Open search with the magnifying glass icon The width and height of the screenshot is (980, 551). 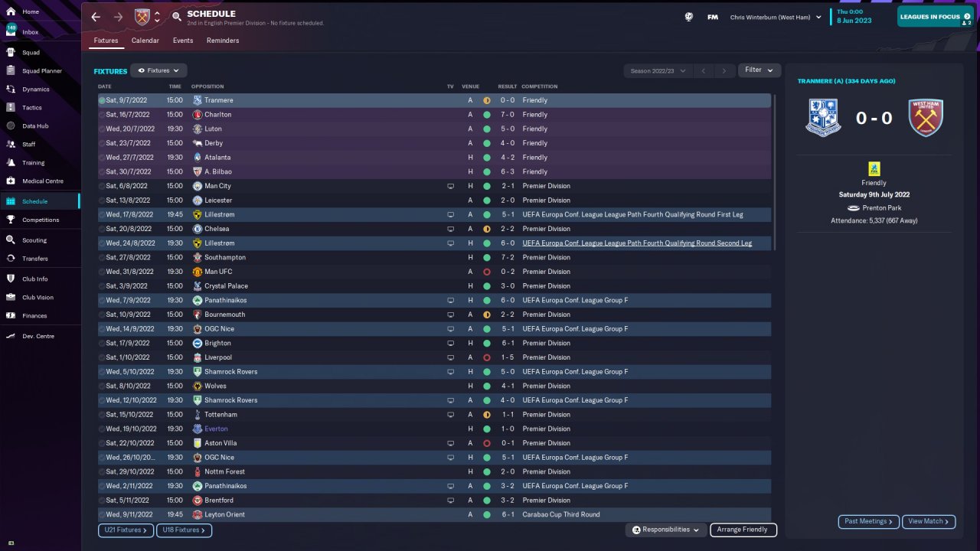point(177,17)
